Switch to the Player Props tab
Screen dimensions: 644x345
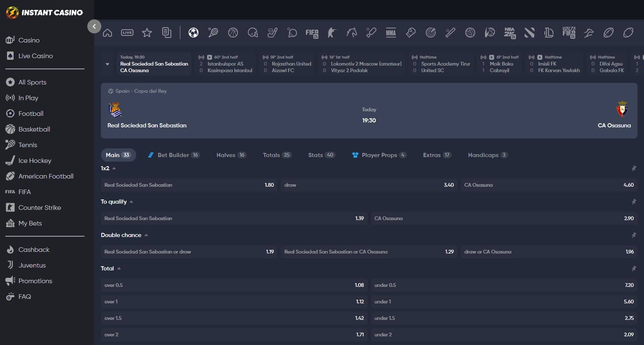(379, 155)
